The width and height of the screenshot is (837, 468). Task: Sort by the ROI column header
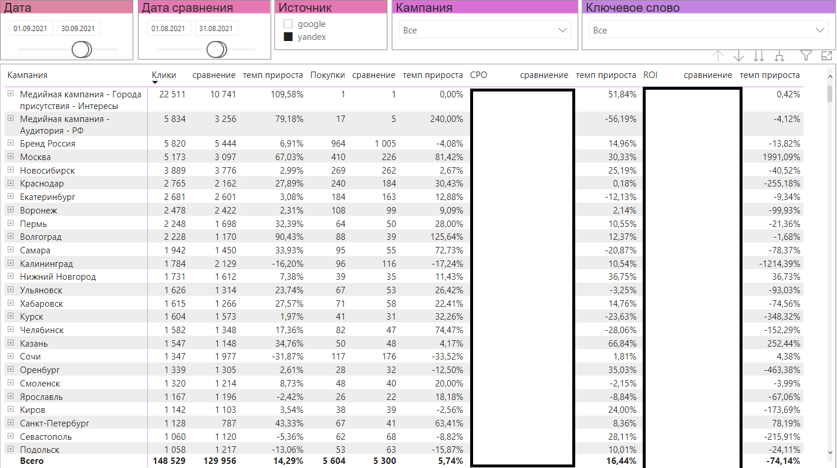pos(650,75)
